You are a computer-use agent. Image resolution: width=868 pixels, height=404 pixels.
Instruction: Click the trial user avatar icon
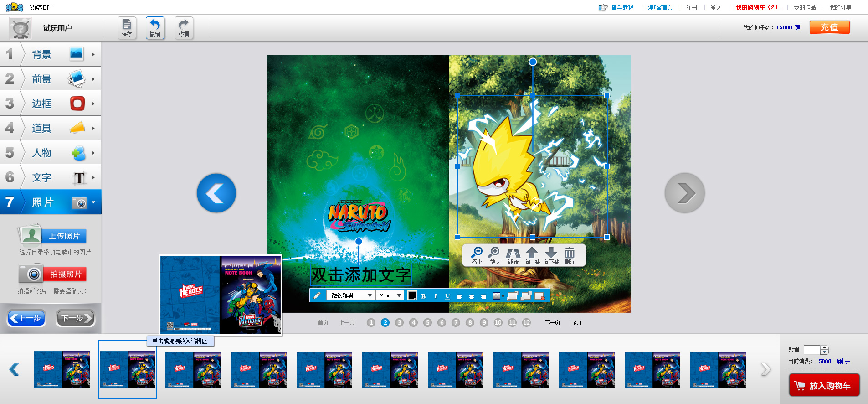[x=21, y=28]
